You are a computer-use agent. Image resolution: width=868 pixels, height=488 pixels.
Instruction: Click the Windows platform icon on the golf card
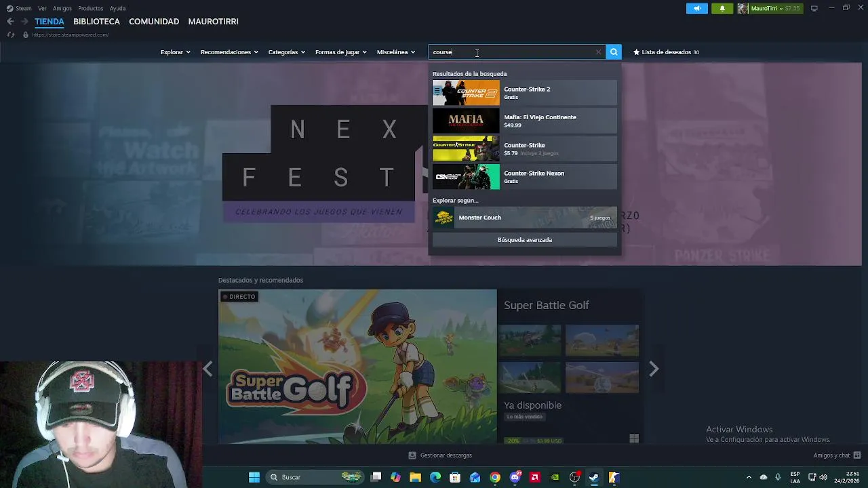click(634, 439)
